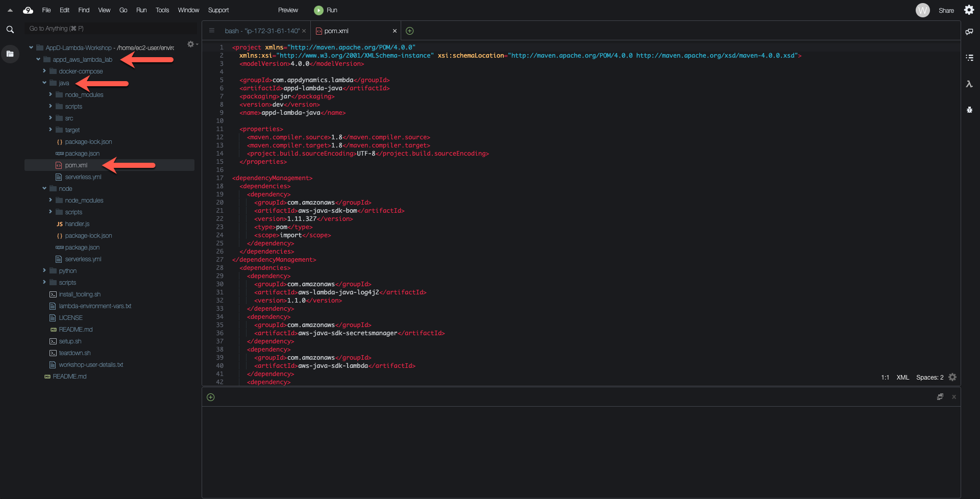The width and height of the screenshot is (980, 499).
Task: Expand the python folder
Action: tap(45, 271)
